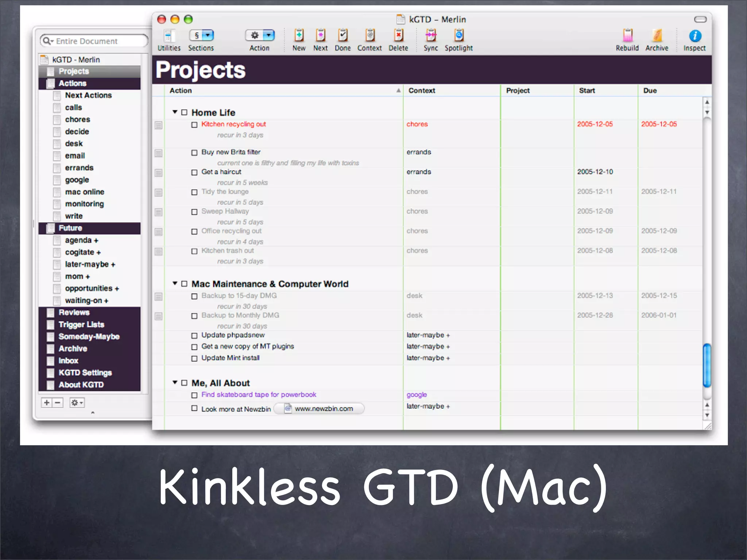Select the Actions section in sidebar
The width and height of the screenshot is (747, 560).
tap(90, 83)
